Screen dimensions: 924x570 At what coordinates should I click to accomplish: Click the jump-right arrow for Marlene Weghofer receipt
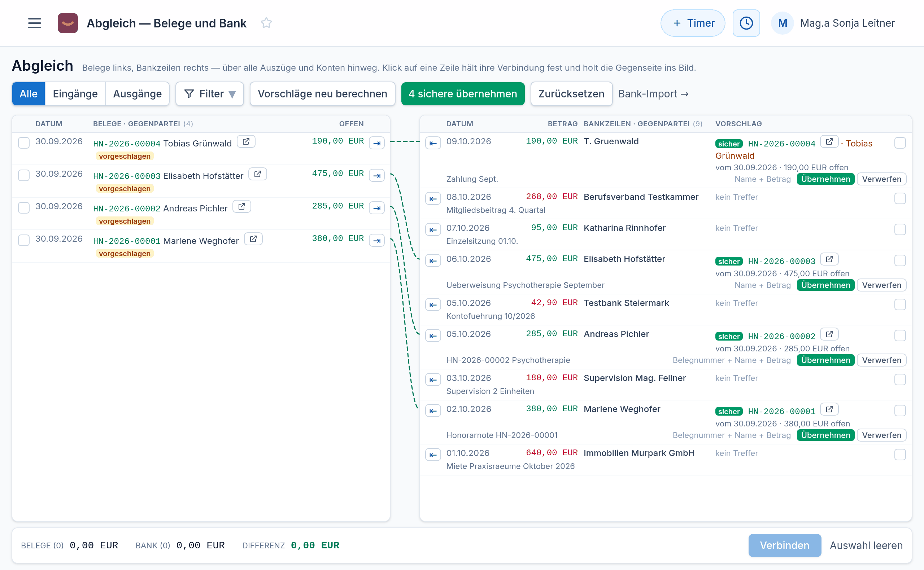pos(376,241)
